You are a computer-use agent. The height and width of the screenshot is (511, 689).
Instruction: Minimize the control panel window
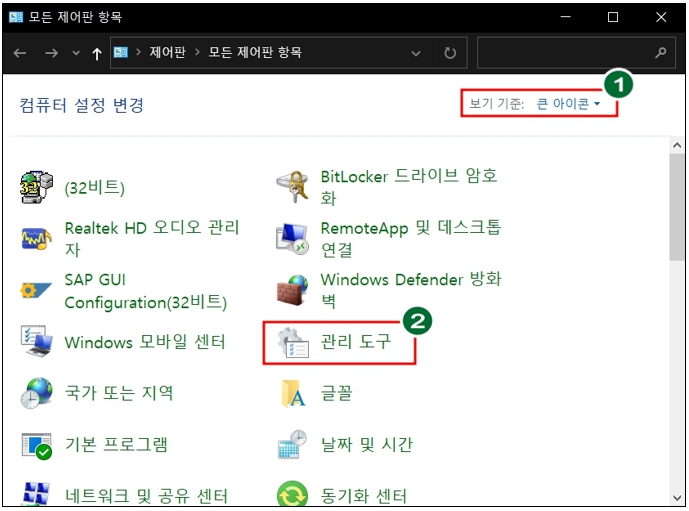[566, 17]
